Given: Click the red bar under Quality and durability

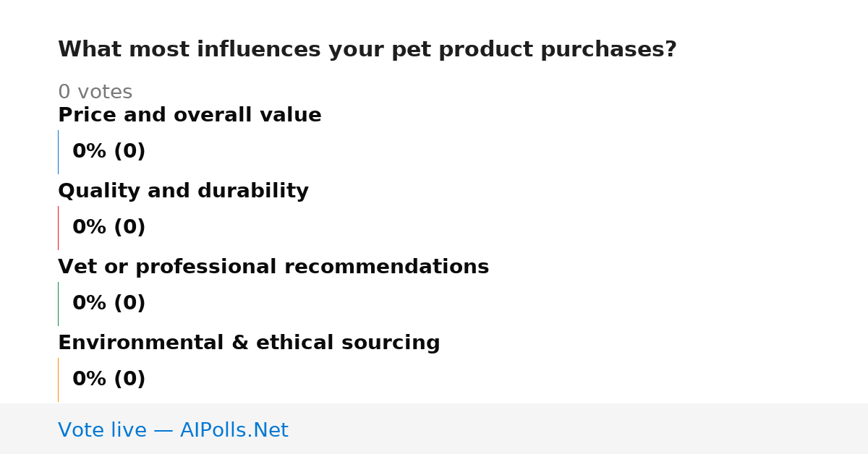Looking at the screenshot, I should 58,228.
